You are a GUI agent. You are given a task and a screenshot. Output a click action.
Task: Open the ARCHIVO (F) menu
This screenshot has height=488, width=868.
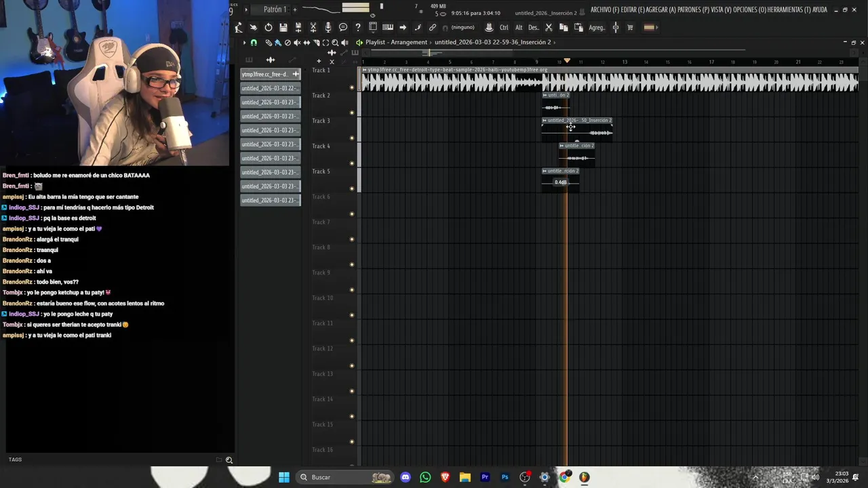(605, 9)
